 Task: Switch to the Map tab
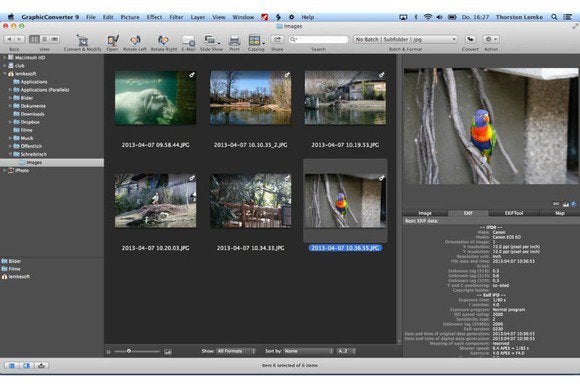[560, 213]
